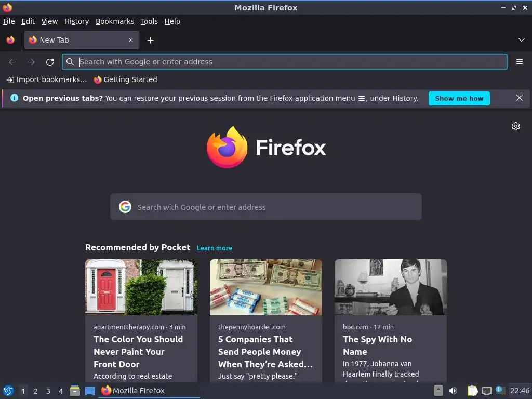
Task: Click Import bookmarks toolbar item
Action: 47,79
